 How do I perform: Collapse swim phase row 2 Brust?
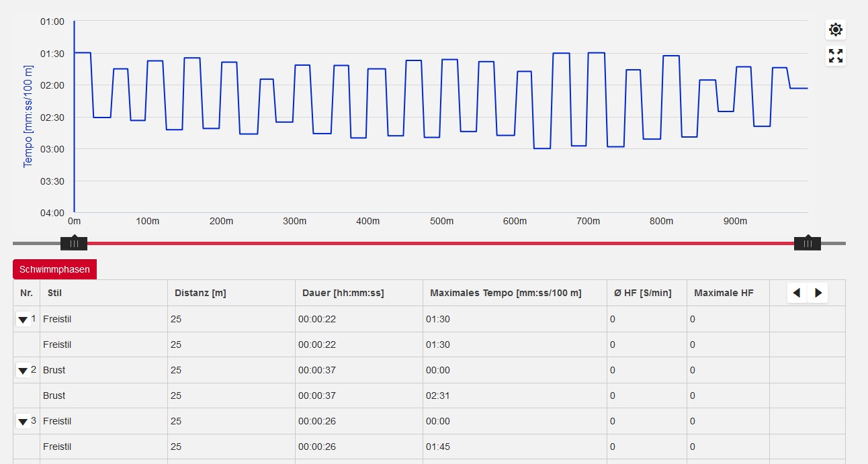point(23,371)
